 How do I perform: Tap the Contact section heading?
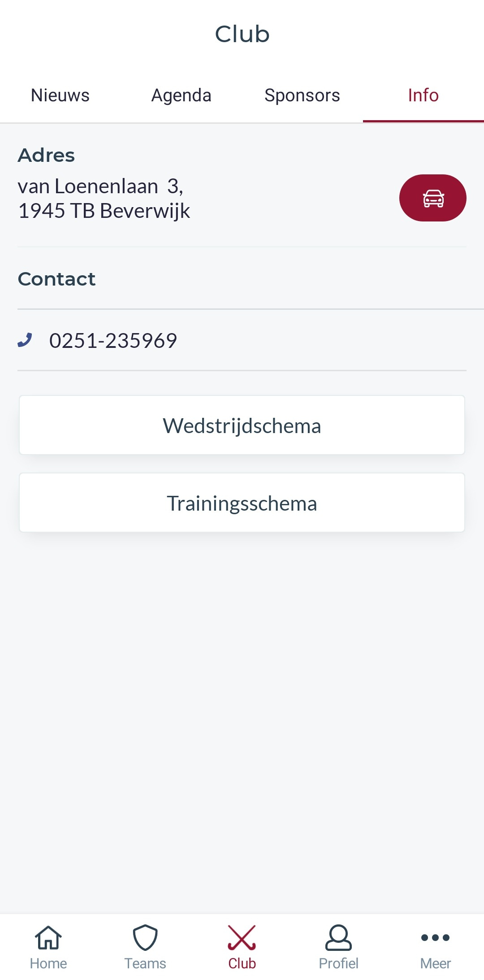click(x=56, y=279)
